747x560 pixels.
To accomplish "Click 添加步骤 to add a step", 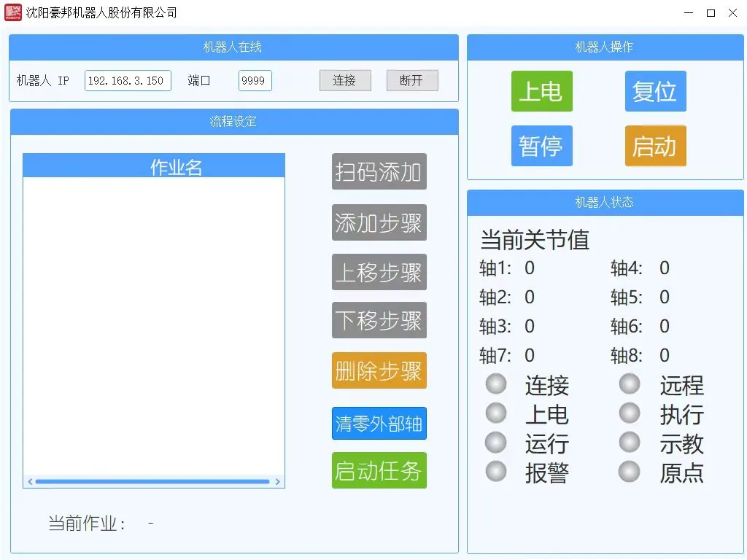I will point(378,223).
